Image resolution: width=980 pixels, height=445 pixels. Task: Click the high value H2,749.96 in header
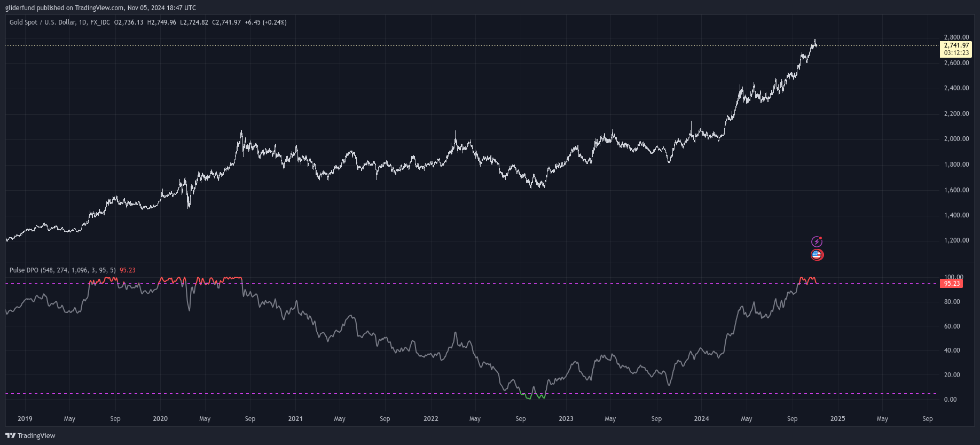click(161, 22)
